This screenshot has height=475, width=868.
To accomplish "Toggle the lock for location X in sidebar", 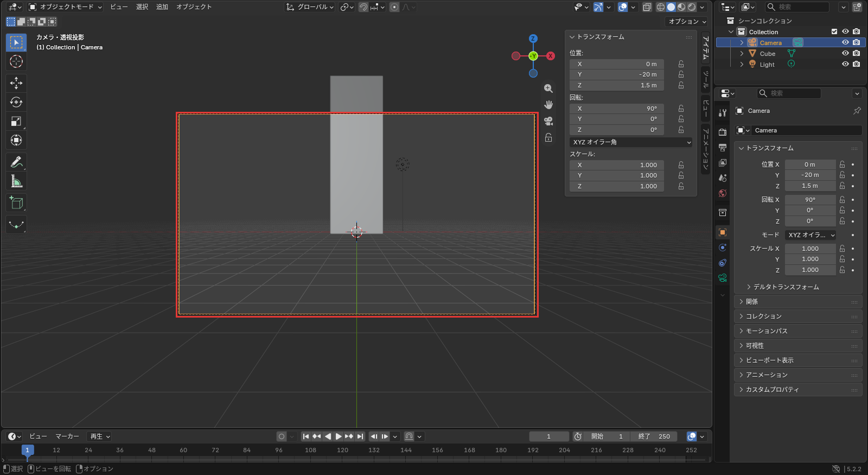I will pos(681,64).
